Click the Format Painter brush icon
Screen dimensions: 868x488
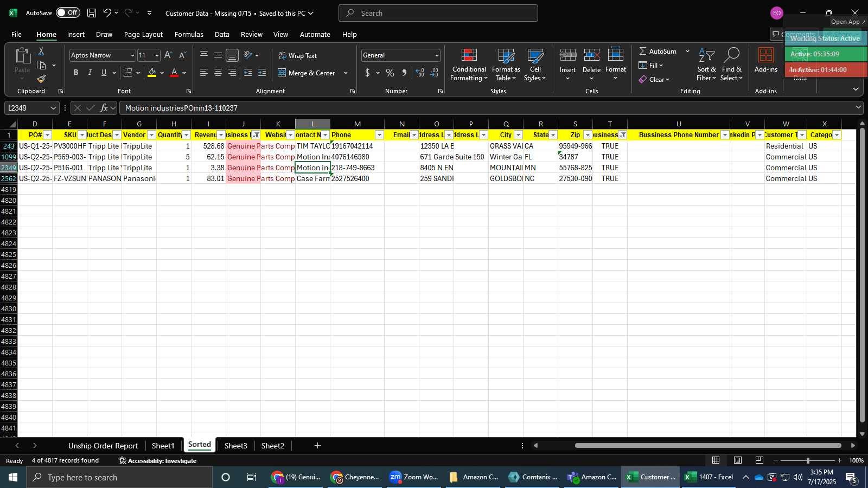click(x=41, y=79)
